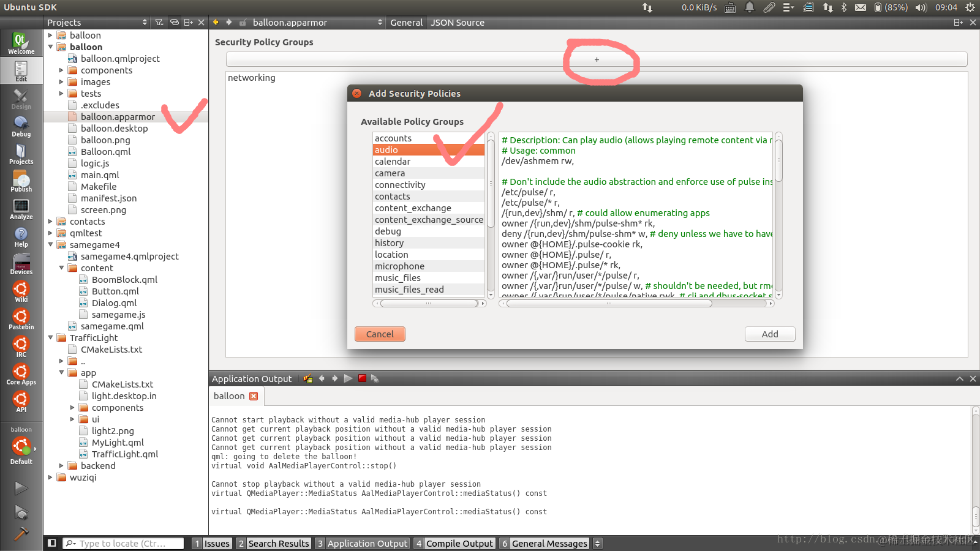The height and width of the screenshot is (551, 980).
Task: Start debugging with the debug-run button
Action: point(21,512)
